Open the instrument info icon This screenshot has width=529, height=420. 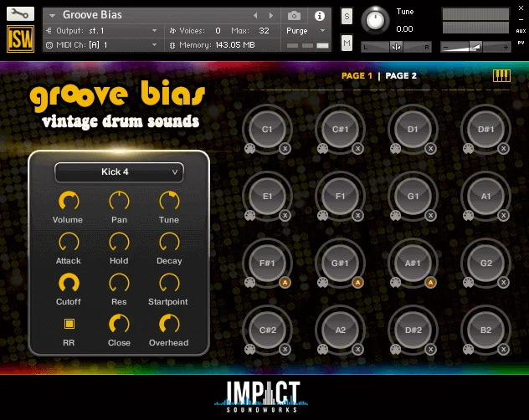320,16
